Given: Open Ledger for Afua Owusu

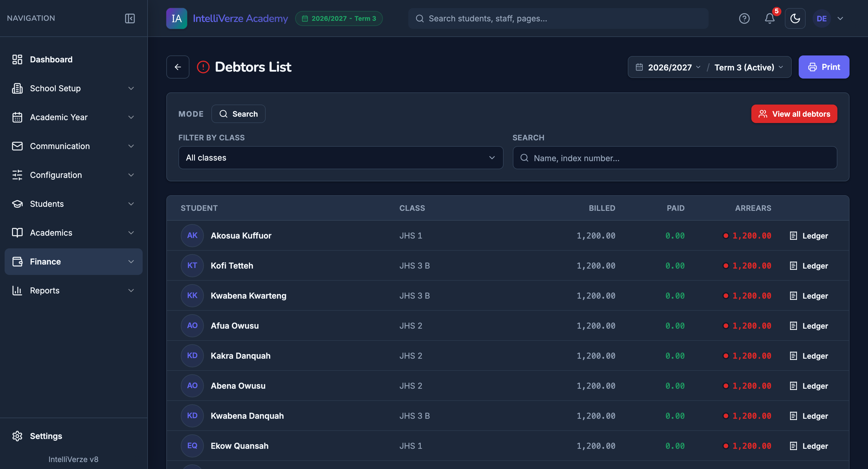Looking at the screenshot, I should pos(809,326).
